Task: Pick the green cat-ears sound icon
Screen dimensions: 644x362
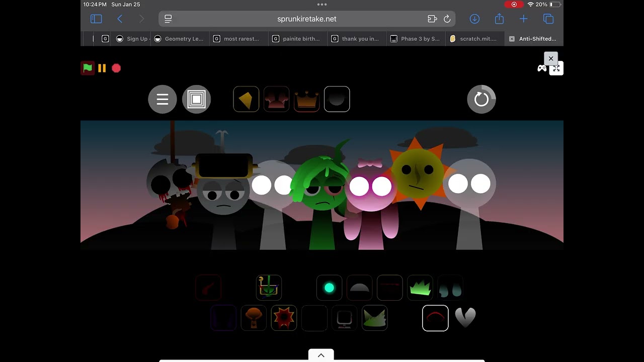Action: pyautogui.click(x=374, y=318)
